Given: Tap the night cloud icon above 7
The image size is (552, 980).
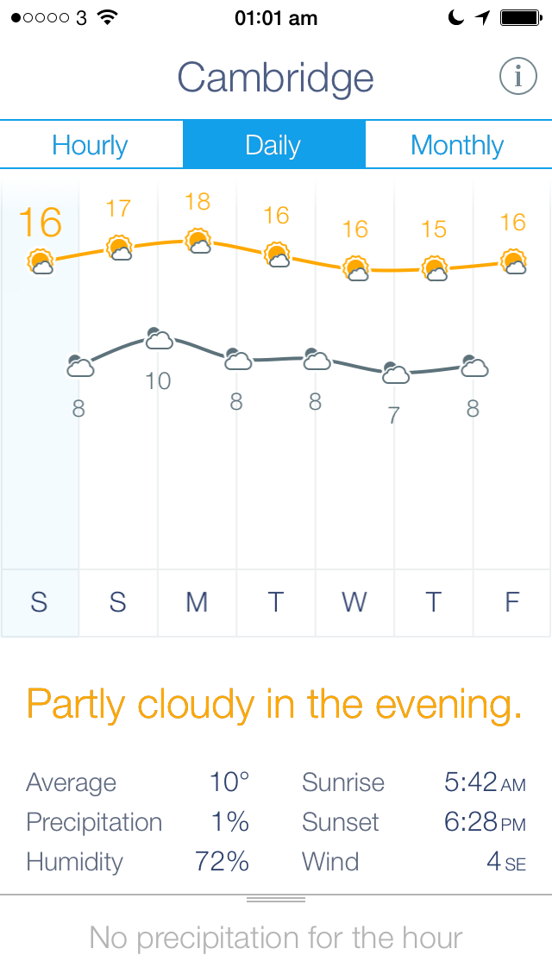Looking at the screenshot, I should tap(395, 373).
